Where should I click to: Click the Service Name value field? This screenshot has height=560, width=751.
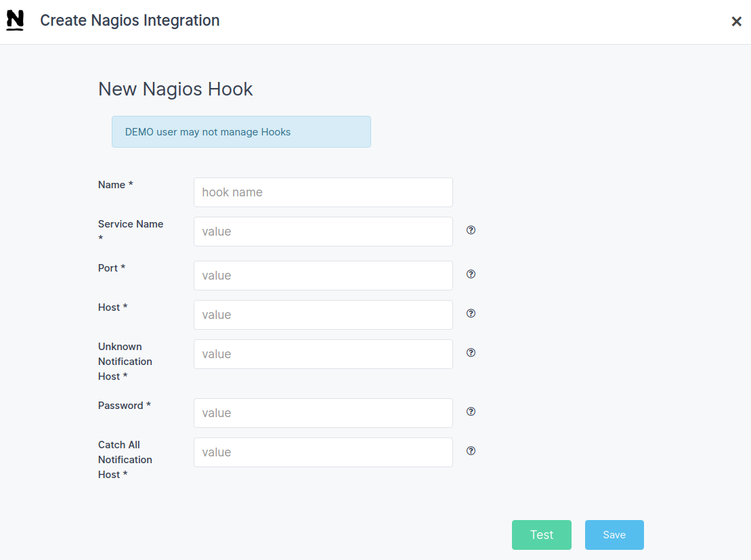coord(323,232)
